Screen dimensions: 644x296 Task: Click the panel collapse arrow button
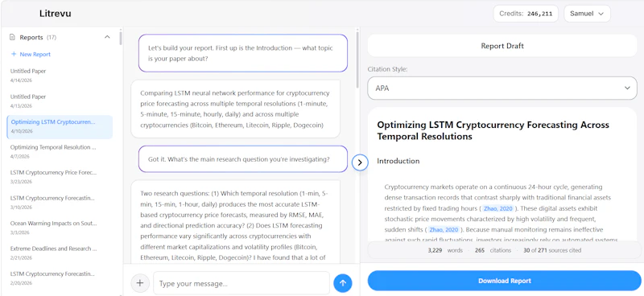(x=360, y=162)
